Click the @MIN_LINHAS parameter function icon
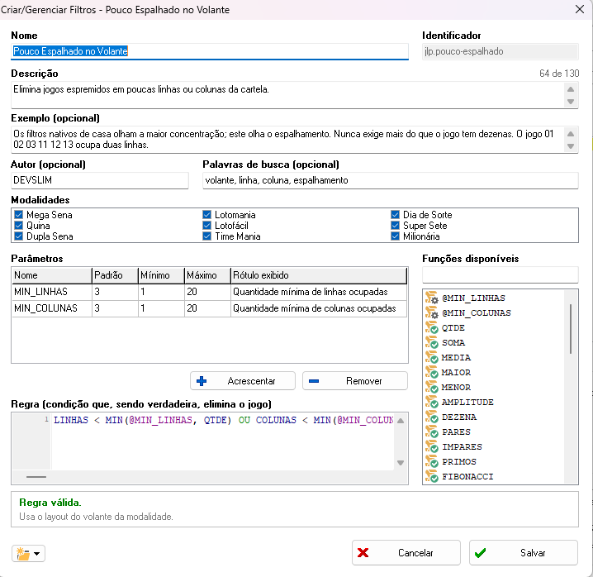 pos(432,298)
